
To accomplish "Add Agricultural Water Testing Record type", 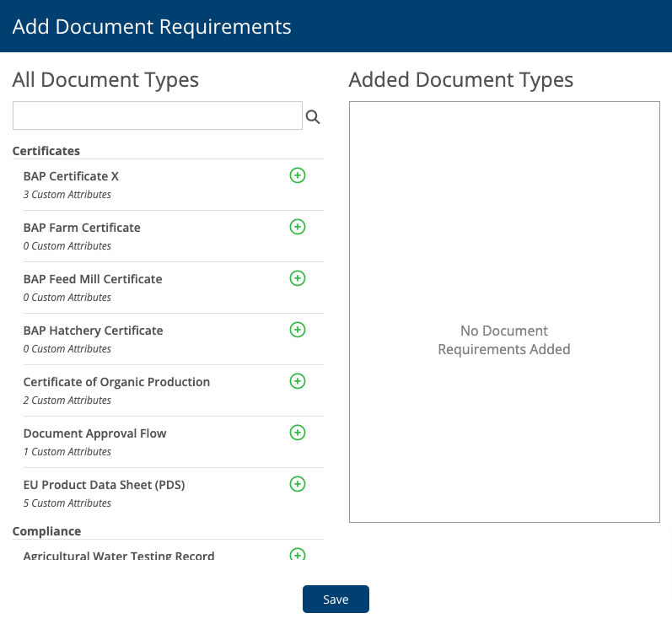I will [x=298, y=554].
